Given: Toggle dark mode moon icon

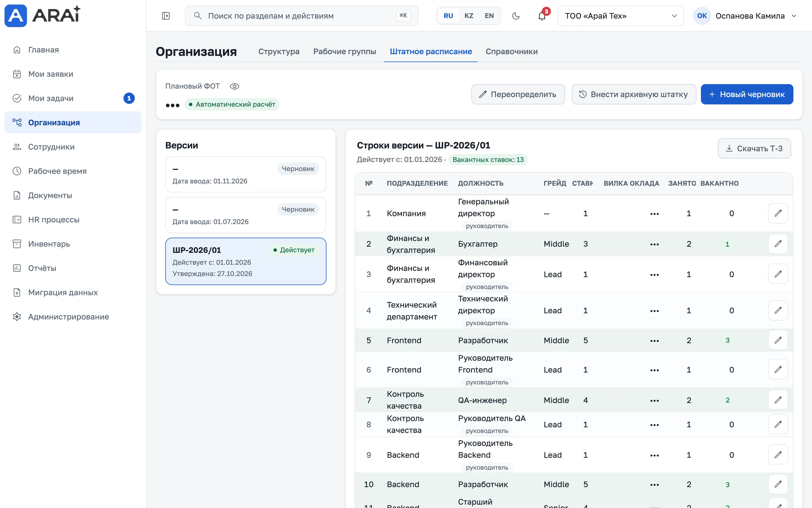Looking at the screenshot, I should pos(516,16).
